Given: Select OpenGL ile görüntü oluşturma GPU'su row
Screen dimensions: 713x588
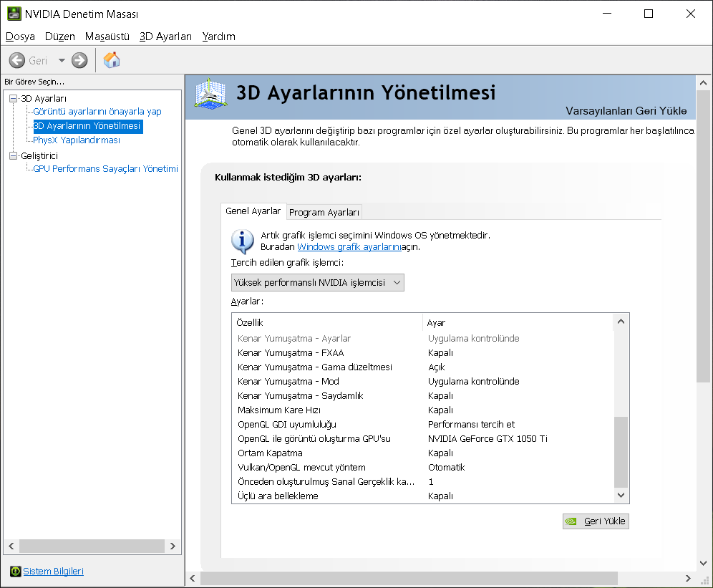Looking at the screenshot, I should point(423,439).
